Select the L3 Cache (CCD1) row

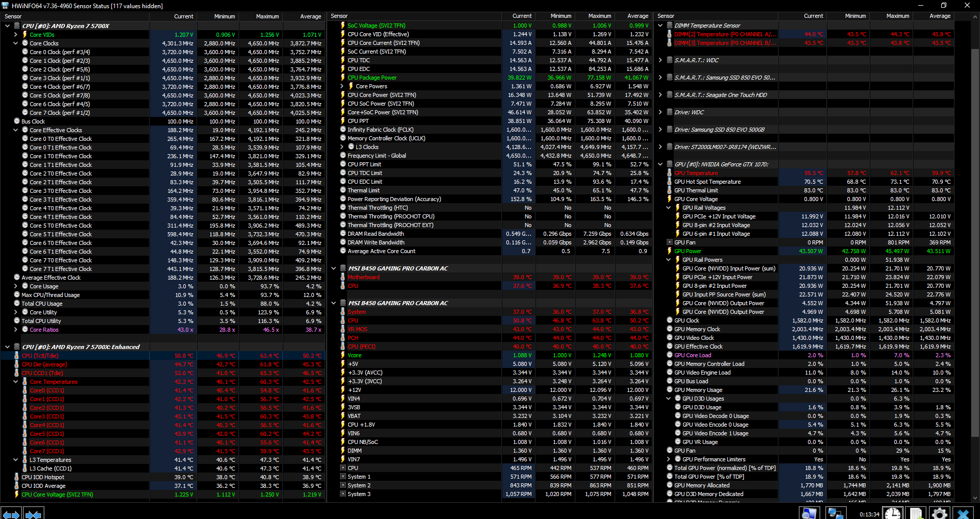162,468
